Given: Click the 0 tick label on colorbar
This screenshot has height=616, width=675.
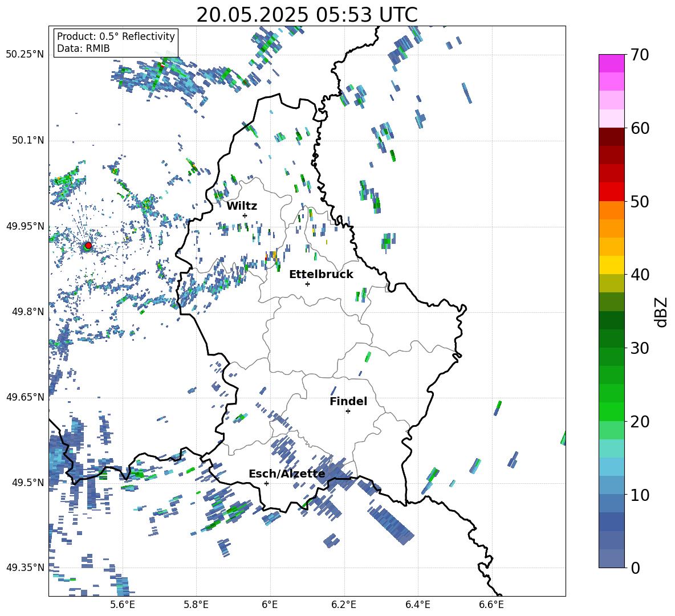Looking at the screenshot, I should (x=635, y=568).
